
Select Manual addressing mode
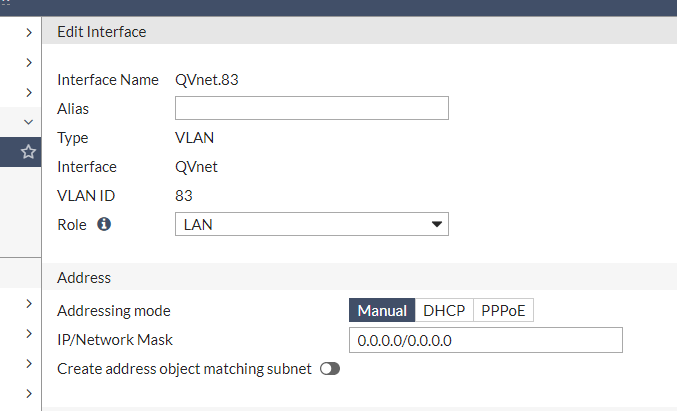381,311
